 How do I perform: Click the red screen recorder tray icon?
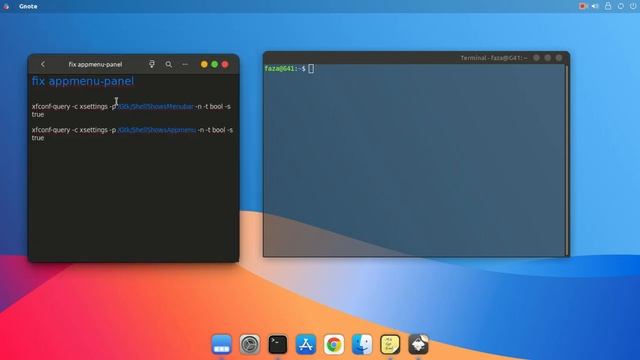click(x=582, y=6)
